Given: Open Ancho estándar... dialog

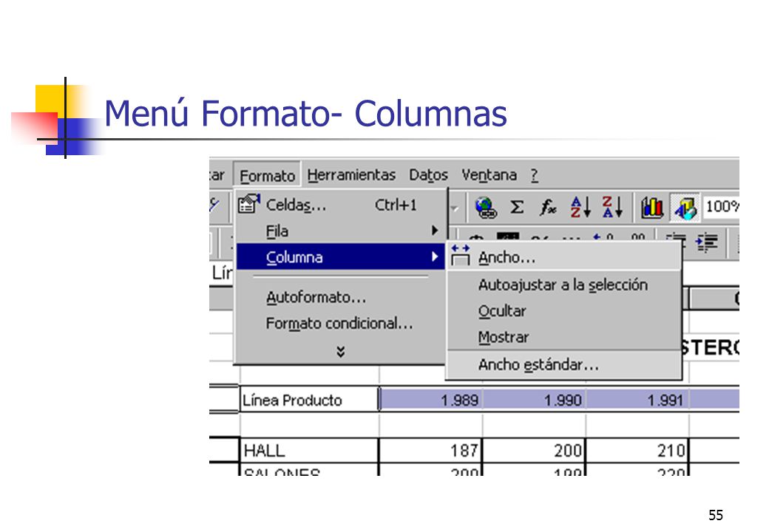Looking at the screenshot, I should [x=564, y=364].
